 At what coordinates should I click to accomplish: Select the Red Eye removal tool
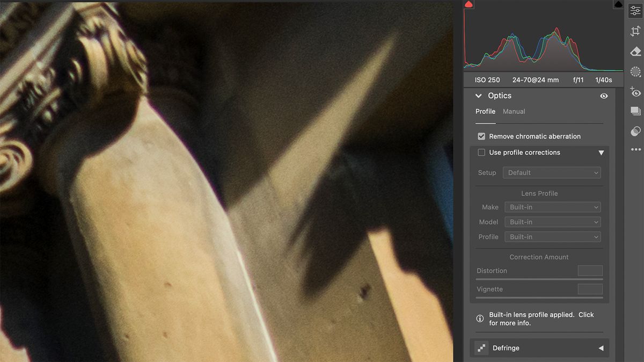pyautogui.click(x=635, y=92)
